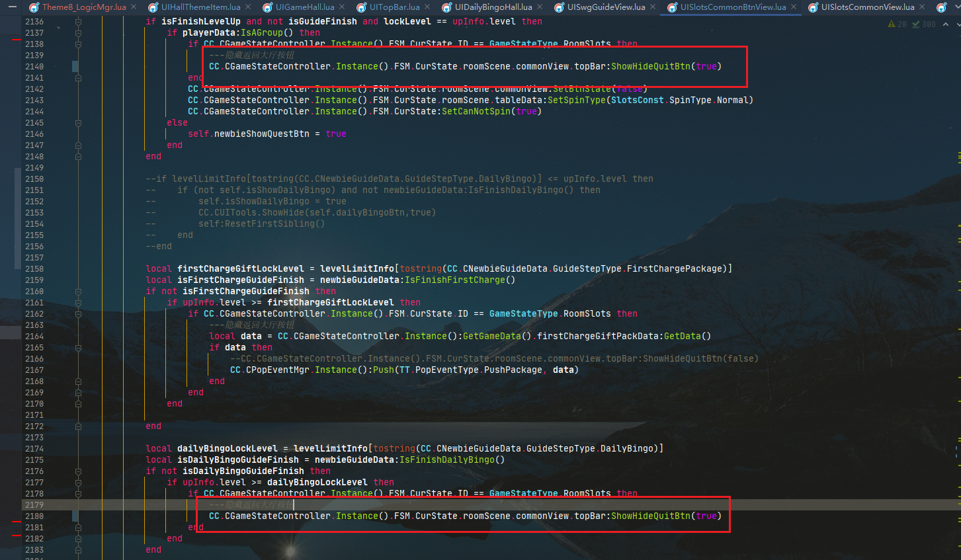This screenshot has width=961, height=560.
Task: Select the UIGameHall.lua tab
Action: (x=305, y=7)
